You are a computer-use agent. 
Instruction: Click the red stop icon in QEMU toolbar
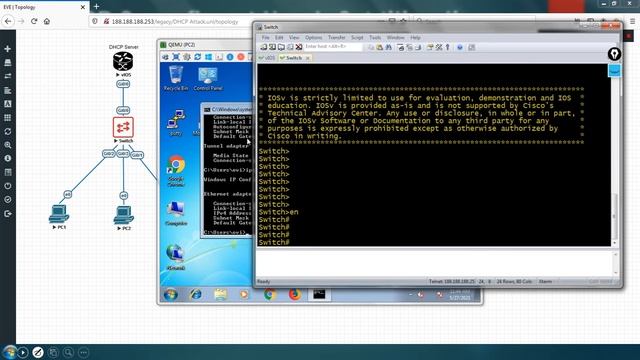[241, 57]
